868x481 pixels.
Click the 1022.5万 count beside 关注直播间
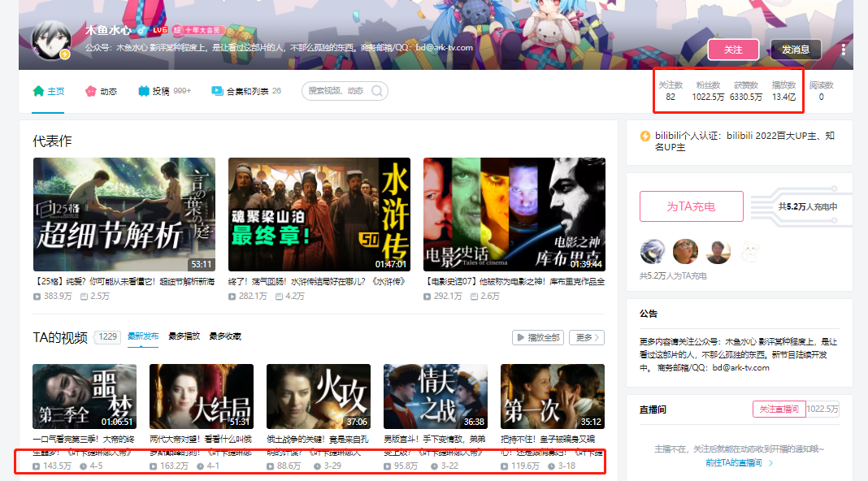[822, 409]
